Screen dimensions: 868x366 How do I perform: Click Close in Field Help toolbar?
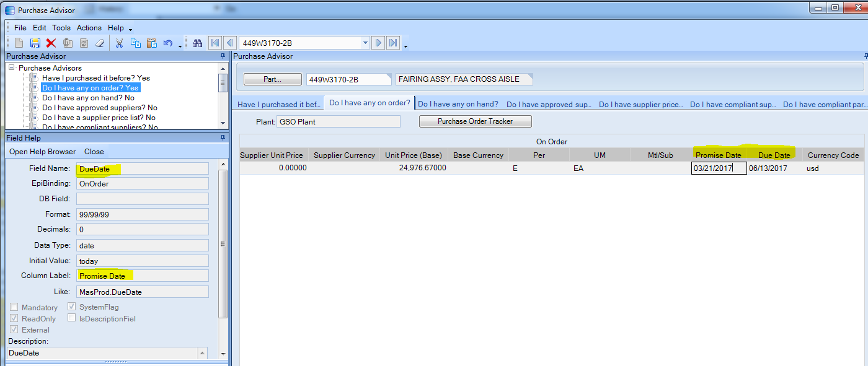pos(94,152)
